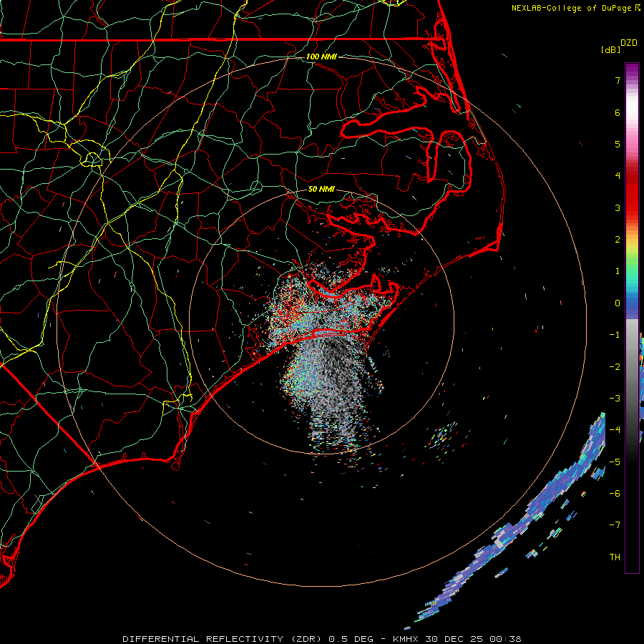Click the "KMHX" radar site identifier
The image size is (644, 644).
coord(406,639)
